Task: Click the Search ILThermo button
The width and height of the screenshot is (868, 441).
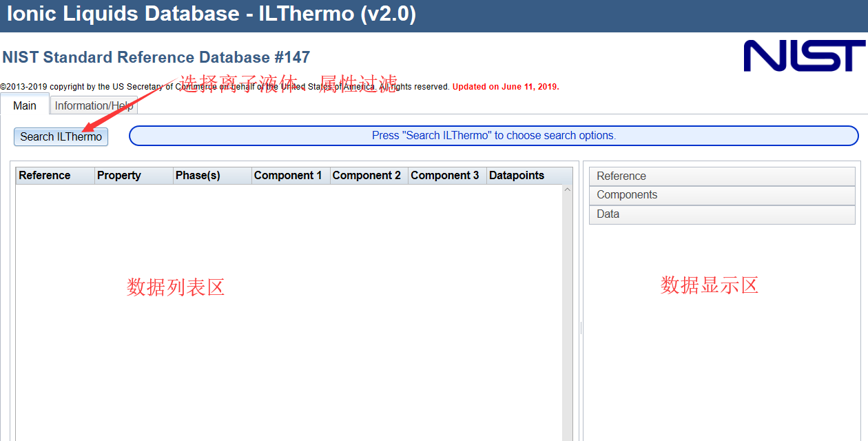Action: [x=61, y=136]
